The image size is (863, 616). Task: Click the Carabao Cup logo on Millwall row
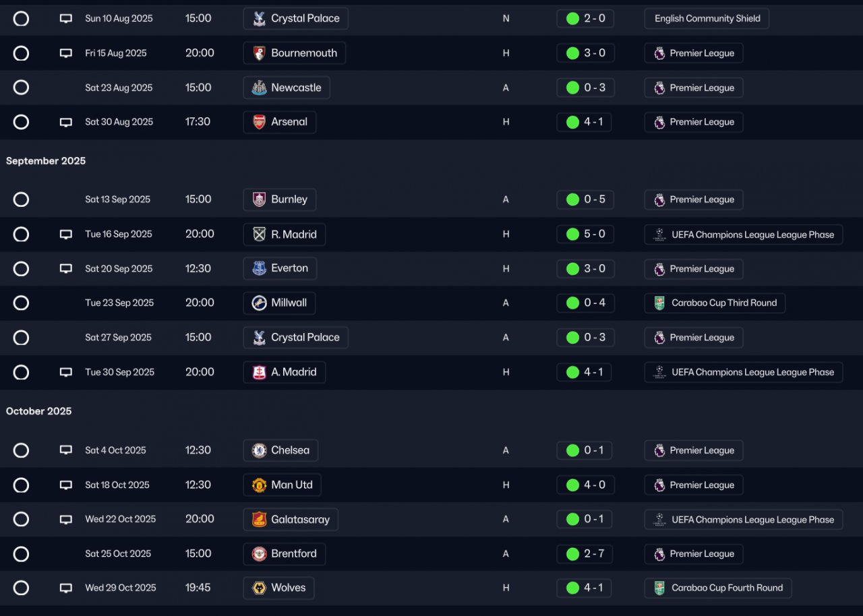click(x=659, y=303)
